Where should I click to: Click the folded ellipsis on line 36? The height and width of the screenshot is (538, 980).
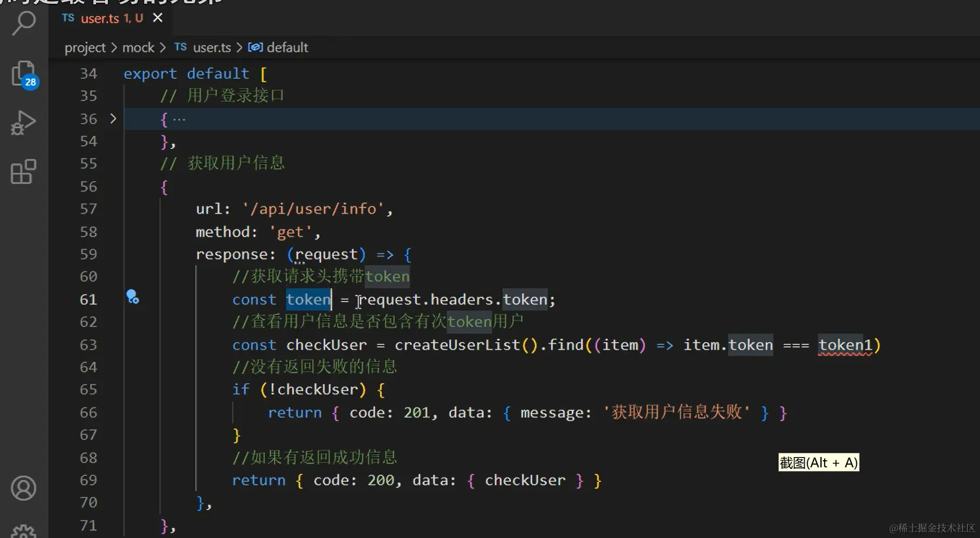click(179, 119)
